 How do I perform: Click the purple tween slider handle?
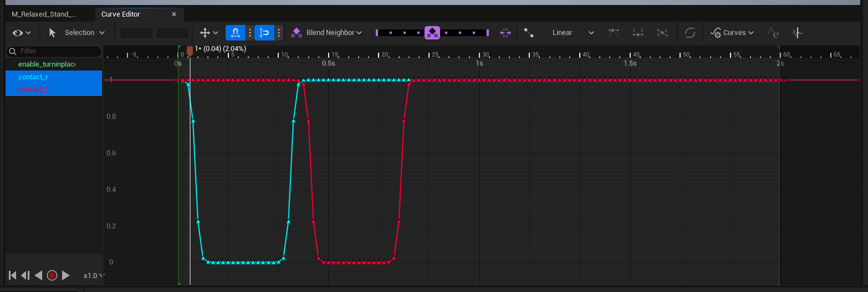(432, 33)
